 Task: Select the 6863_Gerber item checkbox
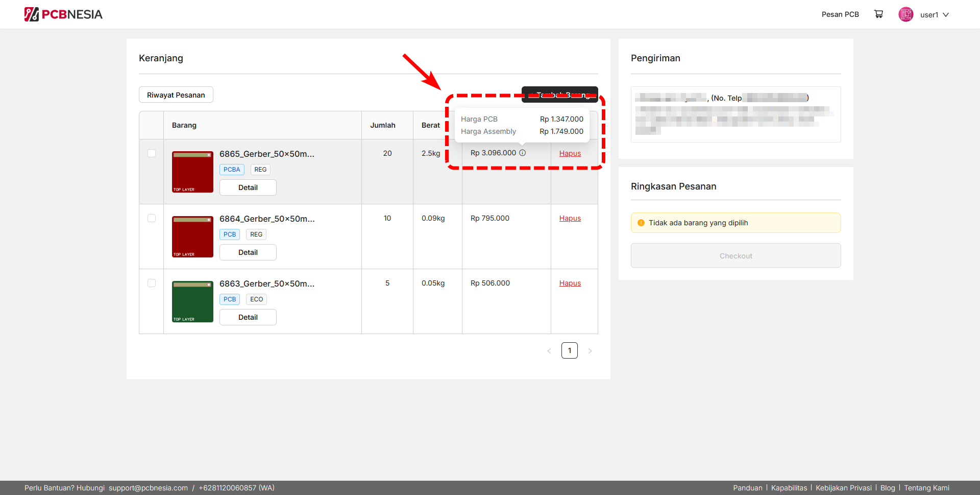pyautogui.click(x=152, y=283)
